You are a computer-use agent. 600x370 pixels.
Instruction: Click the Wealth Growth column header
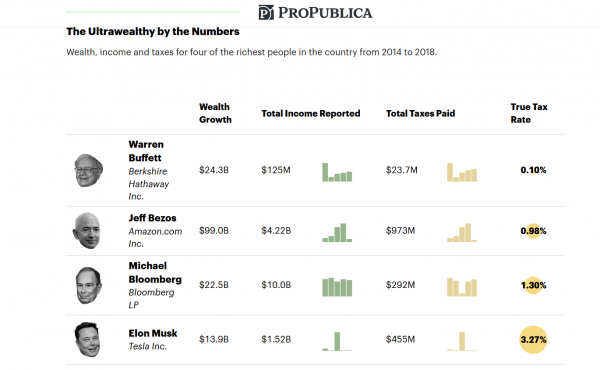(215, 113)
